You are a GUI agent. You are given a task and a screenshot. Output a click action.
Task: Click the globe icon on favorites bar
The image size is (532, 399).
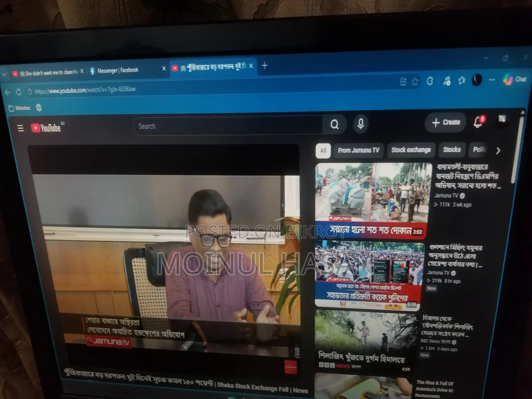coord(39,108)
